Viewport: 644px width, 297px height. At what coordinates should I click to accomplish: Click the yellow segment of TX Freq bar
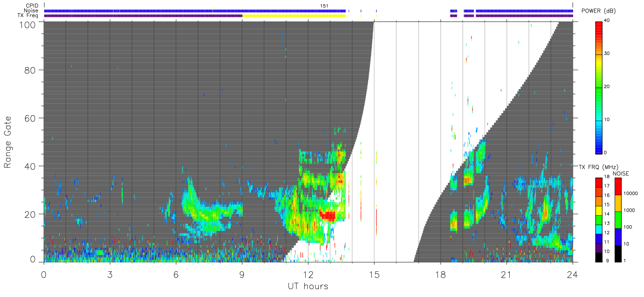coord(294,16)
